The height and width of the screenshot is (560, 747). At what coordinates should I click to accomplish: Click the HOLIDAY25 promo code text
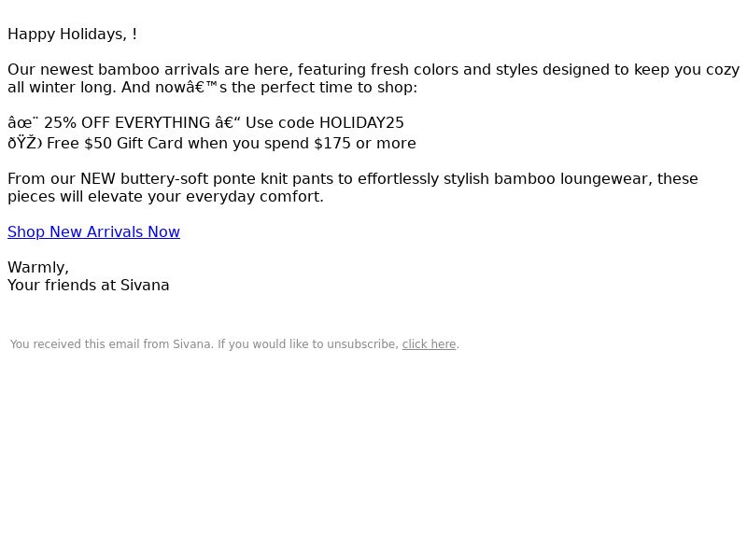(361, 123)
